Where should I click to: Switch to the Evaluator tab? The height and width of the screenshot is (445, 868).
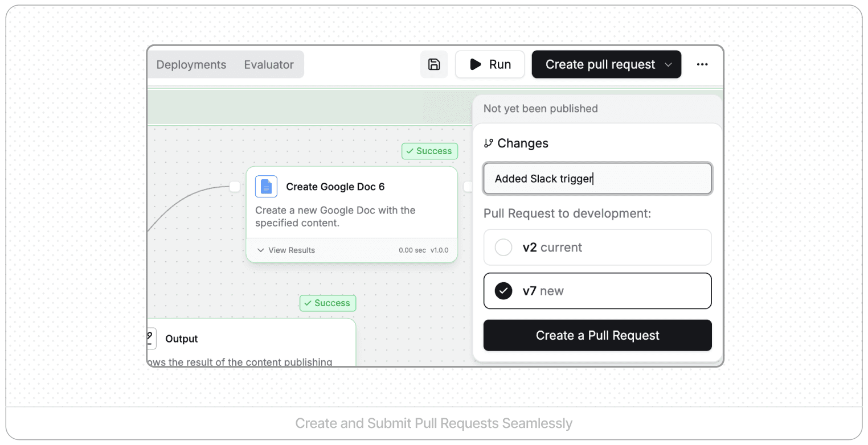pos(269,65)
